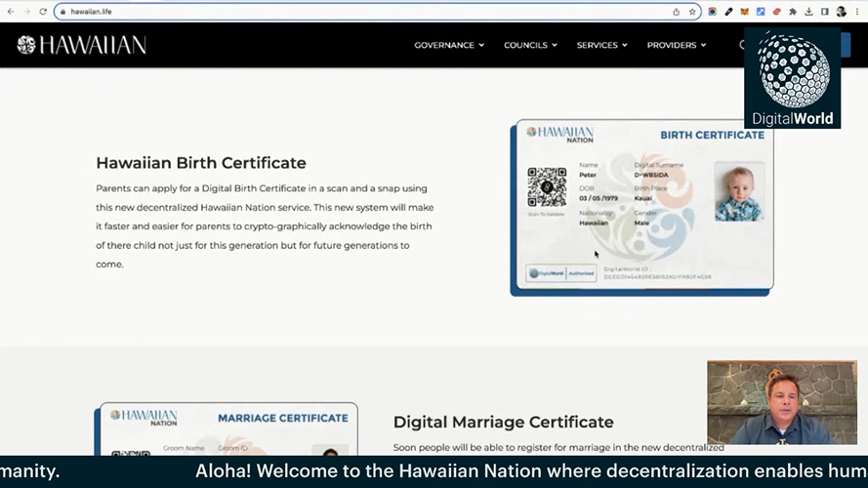868x488 pixels.
Task: Click the browser Back arrow
Action: (x=10, y=12)
